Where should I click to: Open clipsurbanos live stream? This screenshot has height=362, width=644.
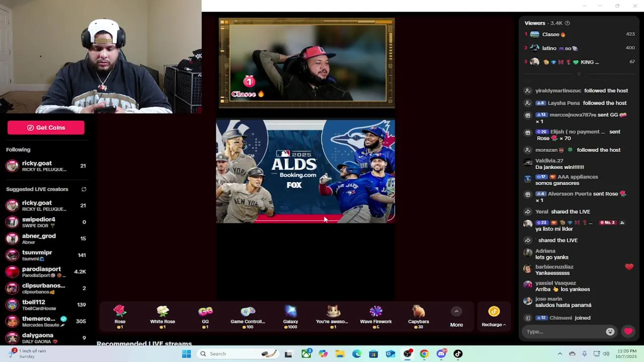coord(46,289)
